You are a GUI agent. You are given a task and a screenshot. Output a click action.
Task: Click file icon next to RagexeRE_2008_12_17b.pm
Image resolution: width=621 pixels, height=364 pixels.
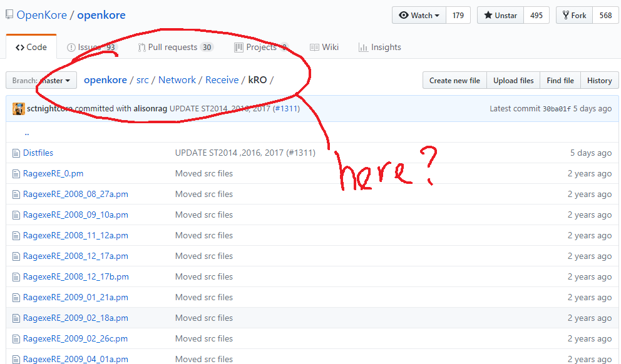(x=16, y=277)
